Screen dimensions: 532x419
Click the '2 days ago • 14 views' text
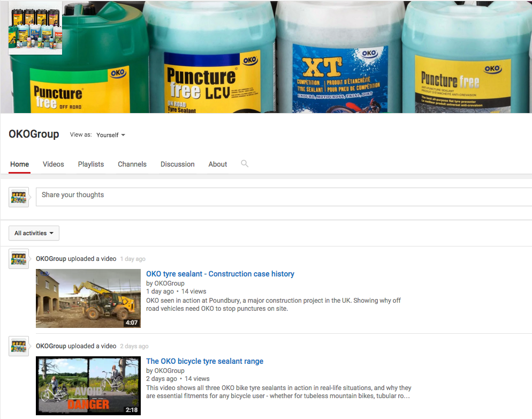tap(178, 379)
